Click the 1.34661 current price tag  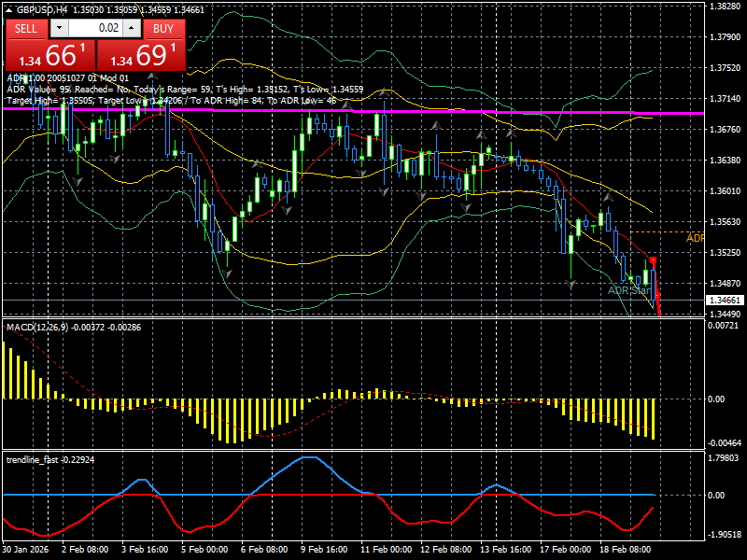tap(726, 300)
